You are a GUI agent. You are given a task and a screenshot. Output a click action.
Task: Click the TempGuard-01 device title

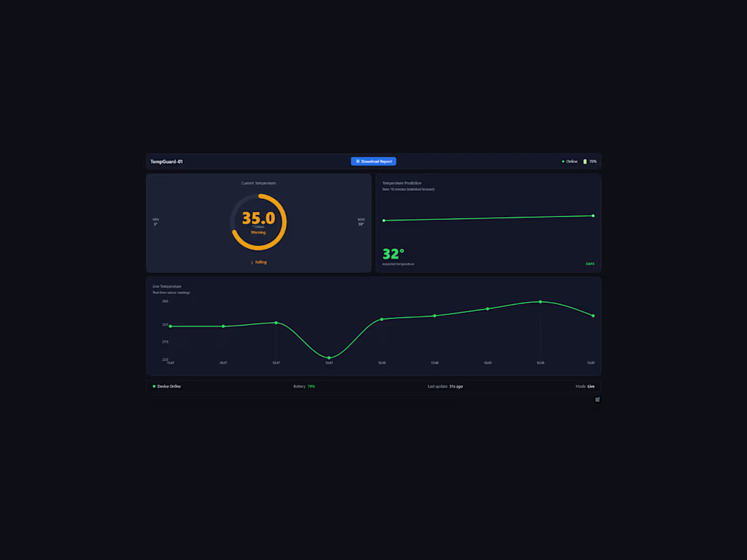(166, 162)
